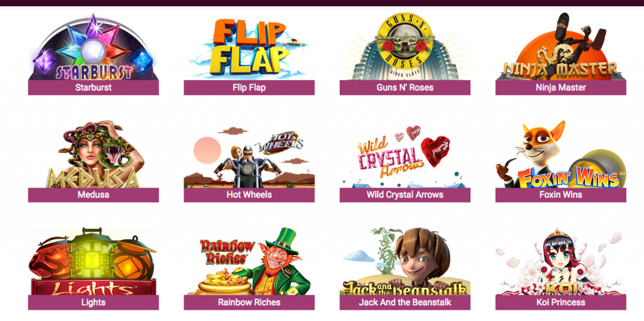
Task: Open the Starburst game artwork
Action: 93,47
